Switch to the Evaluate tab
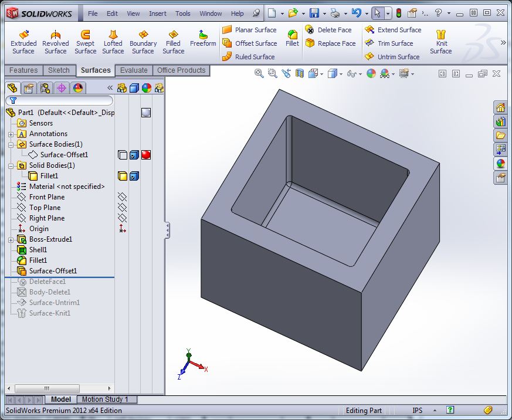512x420 pixels. coord(134,70)
